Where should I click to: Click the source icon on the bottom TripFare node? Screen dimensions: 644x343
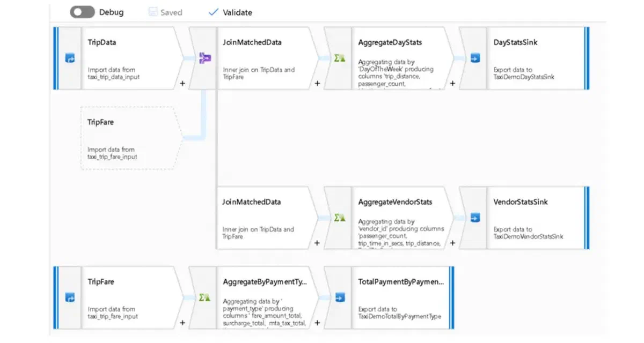point(70,297)
